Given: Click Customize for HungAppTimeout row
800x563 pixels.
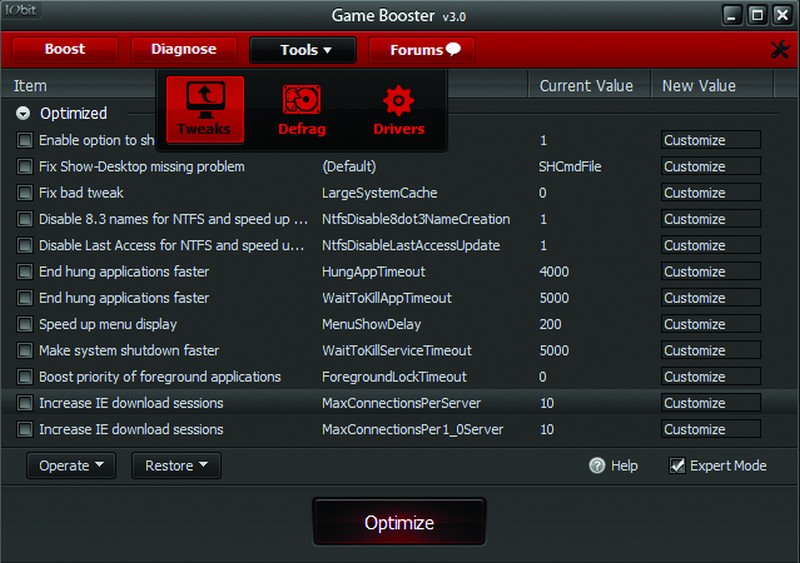Looking at the screenshot, I should (x=711, y=272).
